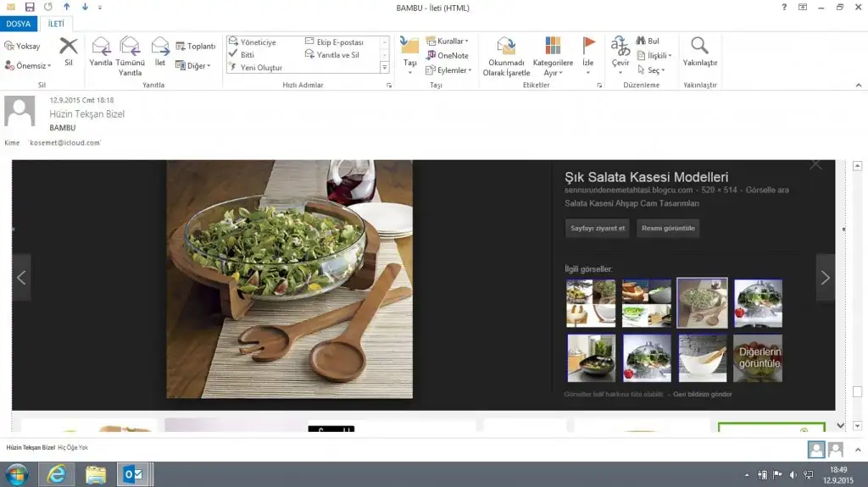Open the Kategorilere Ayır dropdown
This screenshot has width=868, height=487.
553,47
